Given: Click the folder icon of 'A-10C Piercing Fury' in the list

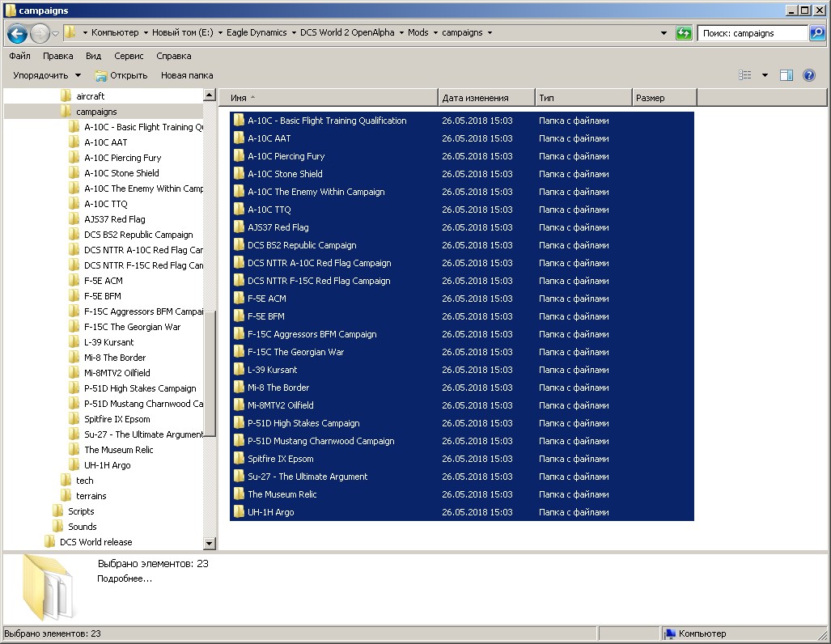Looking at the screenshot, I should pyautogui.click(x=239, y=156).
